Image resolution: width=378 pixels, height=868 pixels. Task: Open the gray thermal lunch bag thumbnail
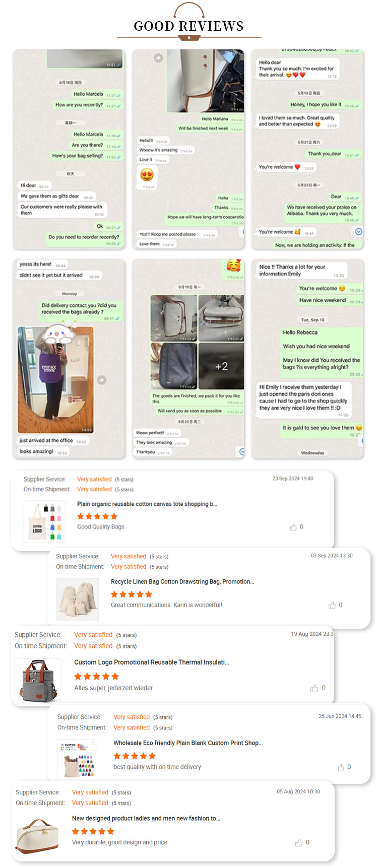click(38, 681)
